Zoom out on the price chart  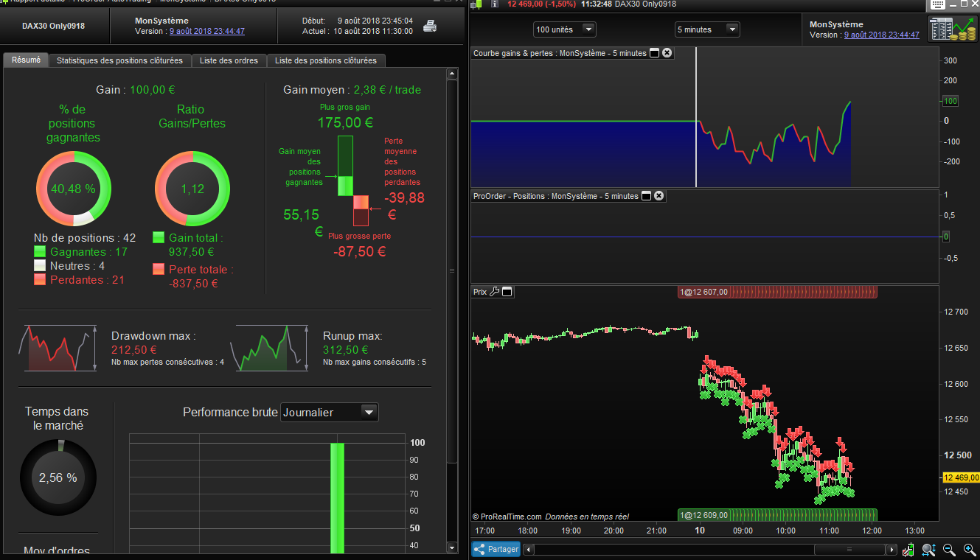click(949, 550)
